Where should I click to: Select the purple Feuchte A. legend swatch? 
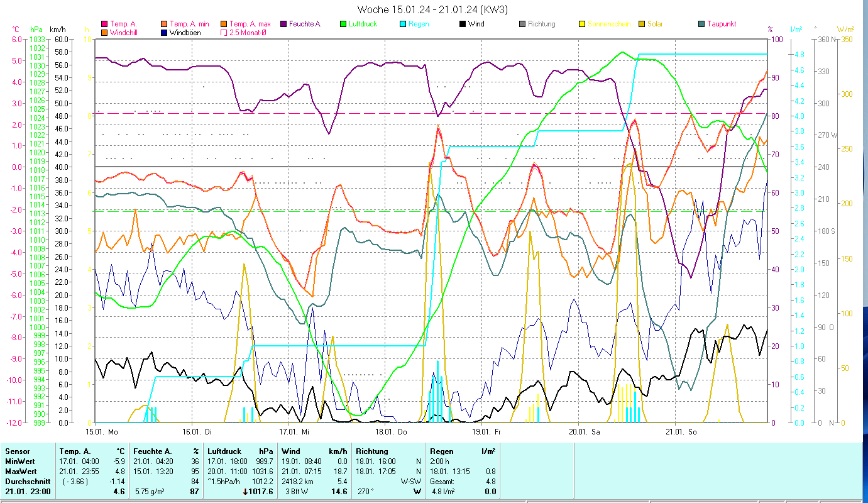[283, 24]
